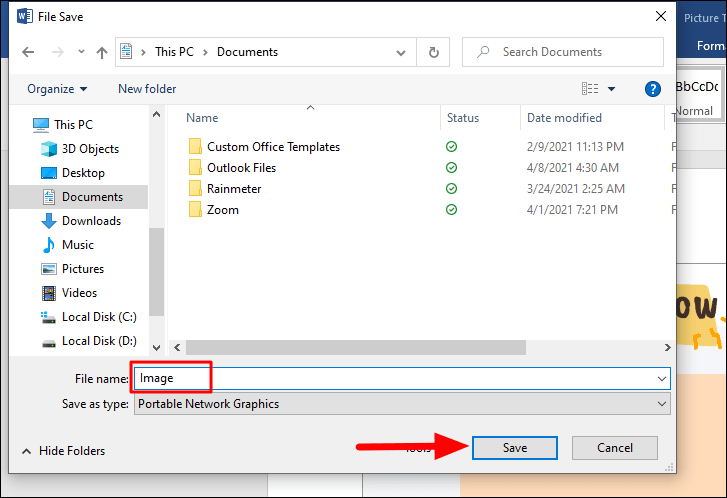
Task: Click the File name input field
Action: [400, 379]
